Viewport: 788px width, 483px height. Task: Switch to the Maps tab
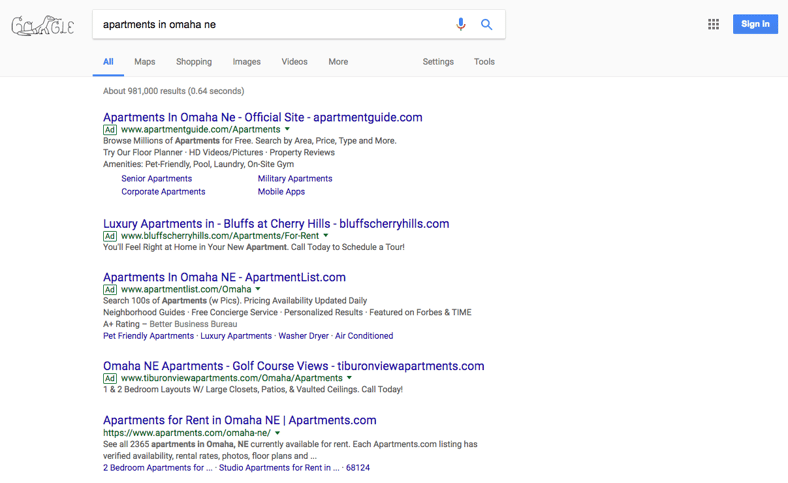(145, 62)
